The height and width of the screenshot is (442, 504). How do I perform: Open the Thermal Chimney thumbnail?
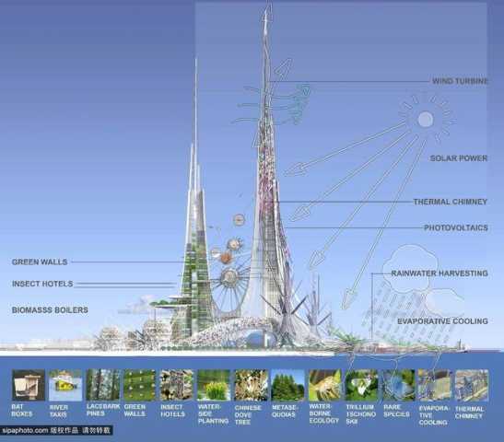472,385
